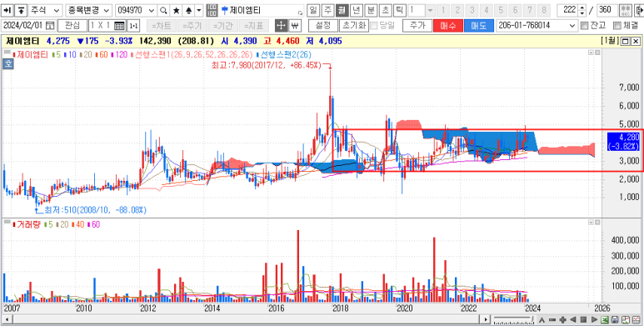Click the 호 quote badge on chart

coord(7,63)
